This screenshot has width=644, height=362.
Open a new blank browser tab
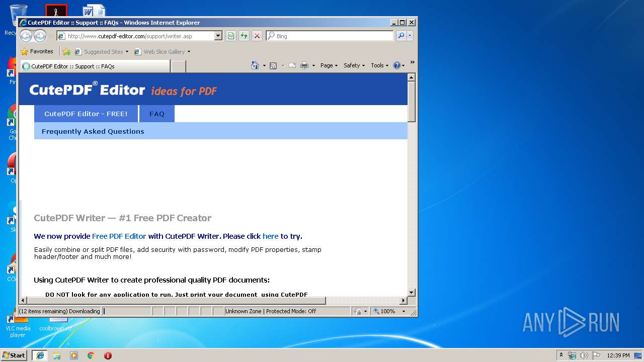coord(179,66)
